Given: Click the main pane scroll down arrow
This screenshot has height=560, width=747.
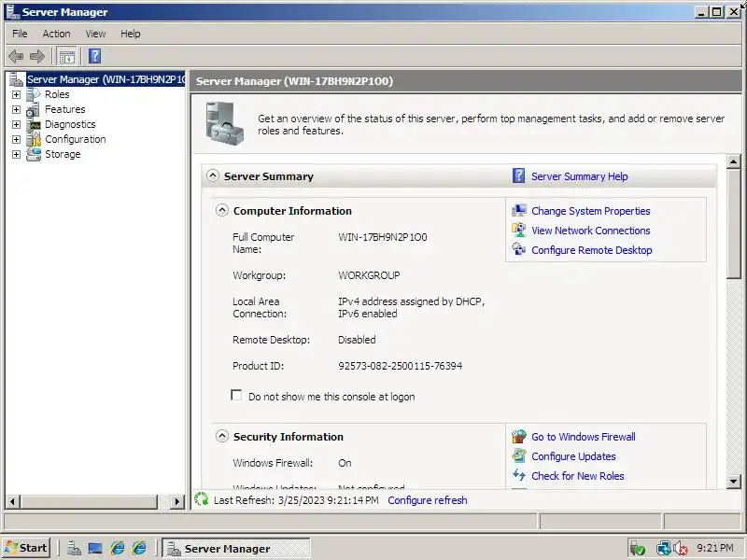Looking at the screenshot, I should pyautogui.click(x=734, y=481).
